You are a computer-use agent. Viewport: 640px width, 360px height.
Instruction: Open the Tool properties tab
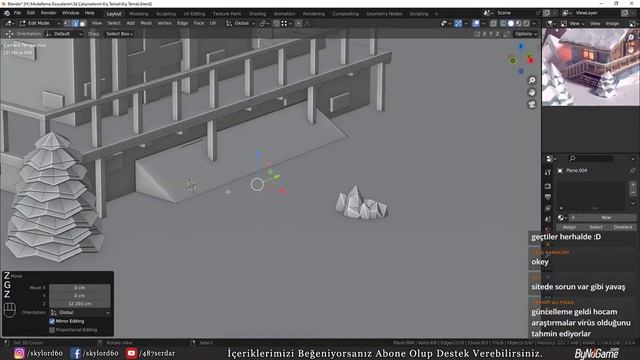[x=548, y=172]
